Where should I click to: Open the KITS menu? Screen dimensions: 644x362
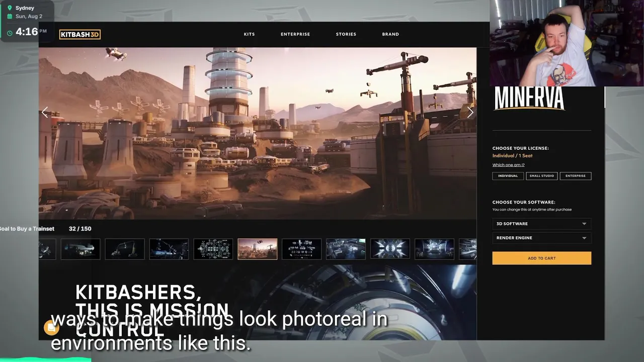[249, 34]
